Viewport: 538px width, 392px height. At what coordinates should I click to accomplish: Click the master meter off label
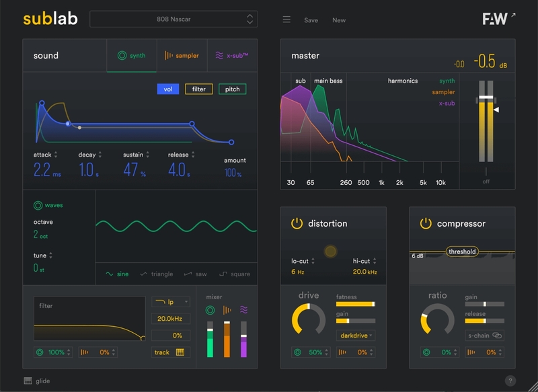pyautogui.click(x=486, y=182)
